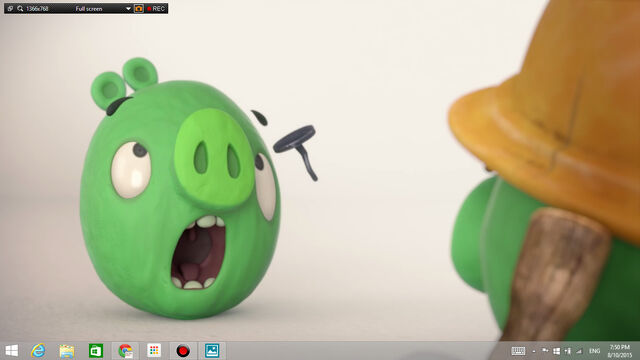This screenshot has width=640, height=360.
Task: Start recording with the REC button
Action: 156,9
